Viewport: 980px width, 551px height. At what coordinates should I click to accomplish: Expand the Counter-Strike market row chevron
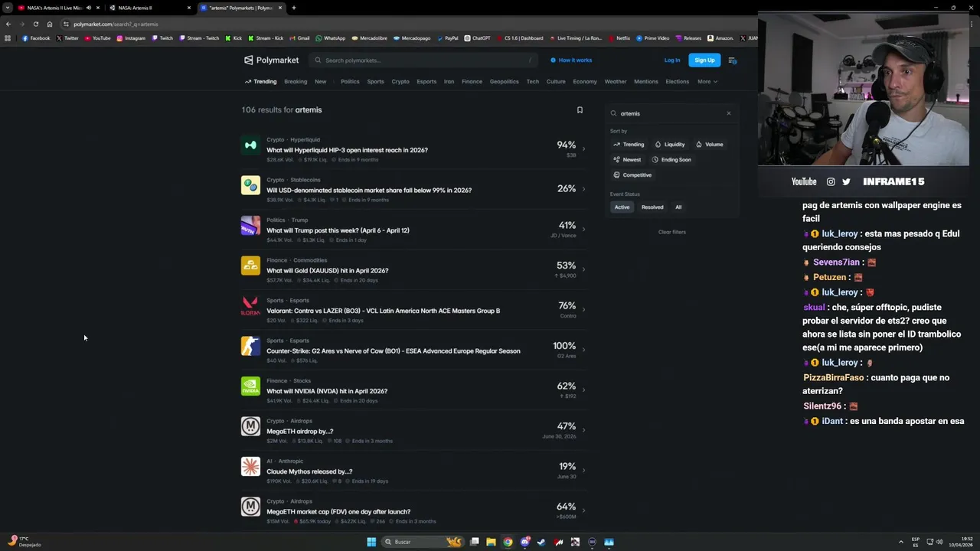point(583,350)
